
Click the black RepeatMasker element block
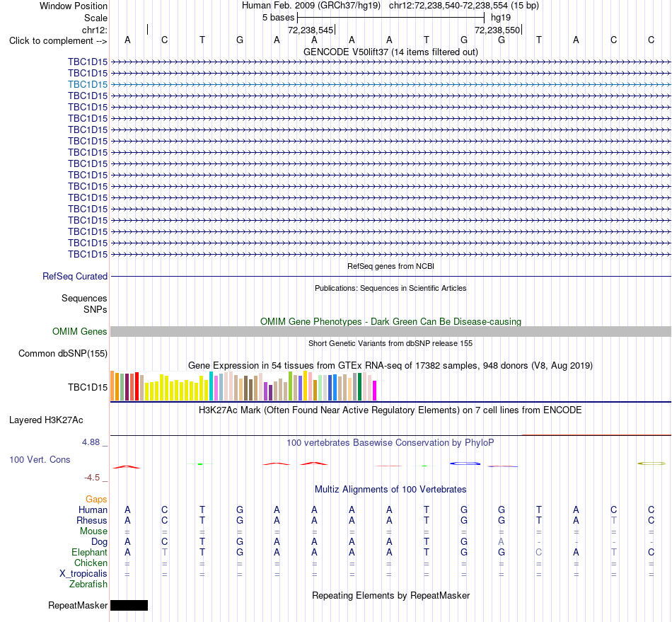pos(129,605)
